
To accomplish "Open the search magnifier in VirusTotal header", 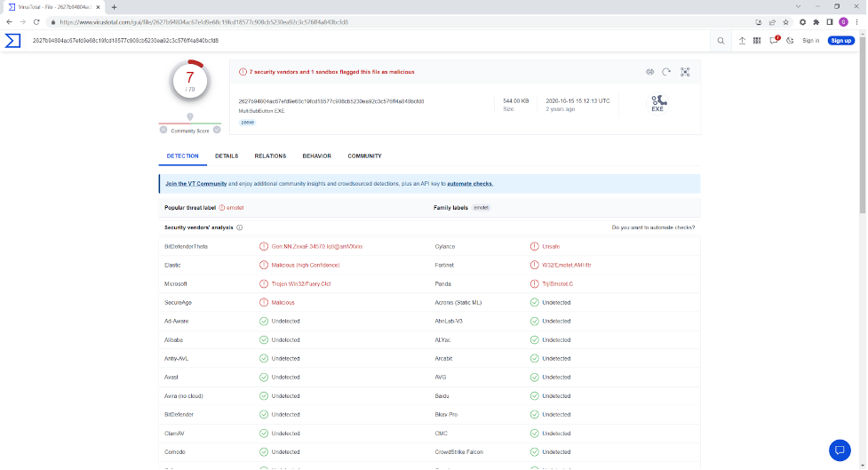I will tap(721, 40).
